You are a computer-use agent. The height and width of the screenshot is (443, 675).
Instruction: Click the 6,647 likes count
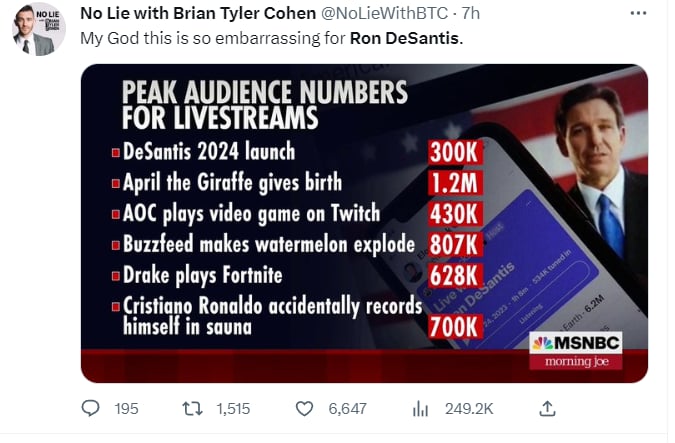point(347,409)
